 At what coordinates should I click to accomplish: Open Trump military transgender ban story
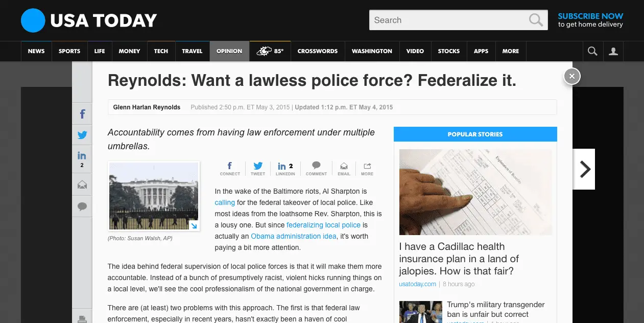point(495,309)
